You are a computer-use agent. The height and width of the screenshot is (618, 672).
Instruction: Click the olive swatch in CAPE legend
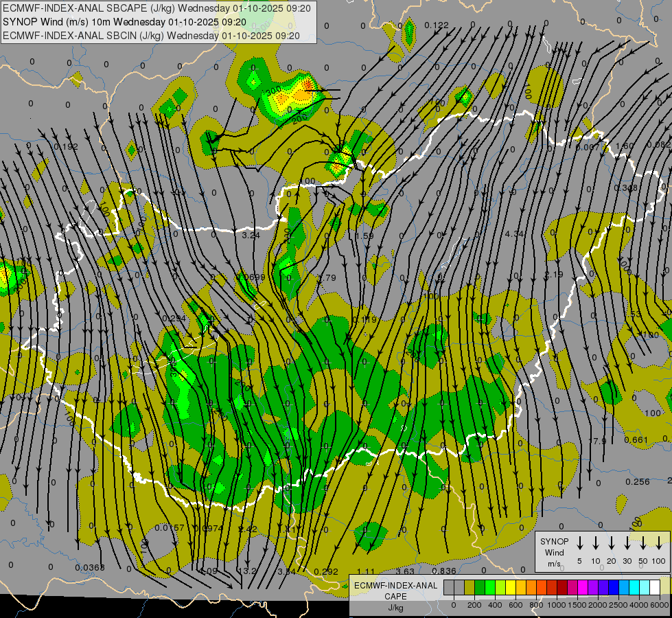coord(470,587)
